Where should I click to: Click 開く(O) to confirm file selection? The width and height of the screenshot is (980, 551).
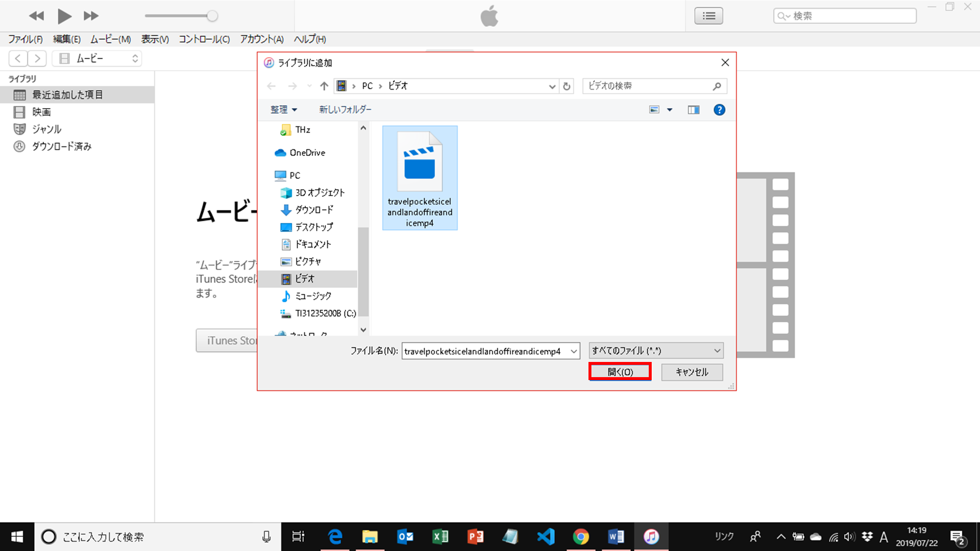[x=620, y=372]
